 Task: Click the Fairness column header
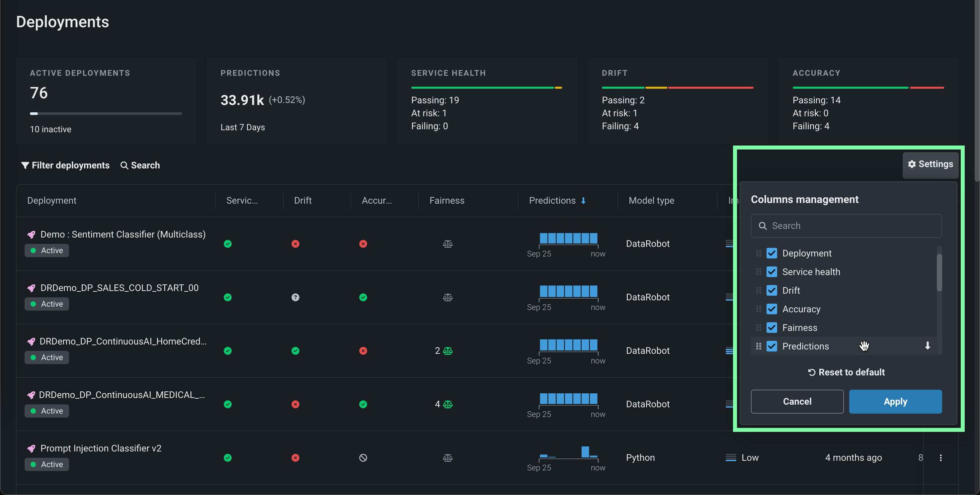point(447,201)
